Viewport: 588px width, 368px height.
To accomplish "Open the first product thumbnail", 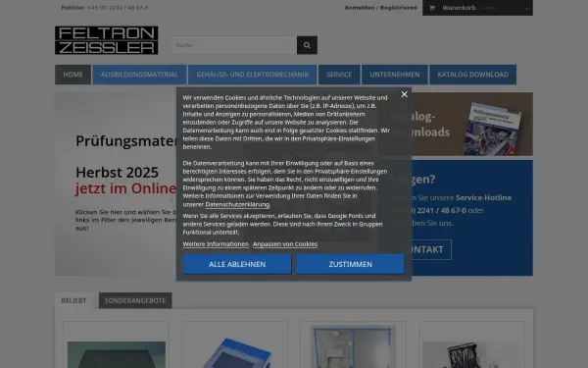I will (117, 354).
